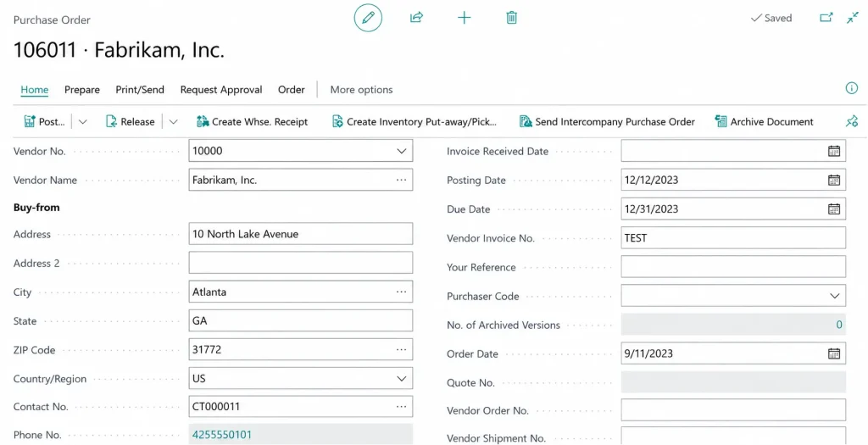Screen dimensions: 868x445
Task: Click Send Intercompany Purchase Order
Action: (607, 122)
